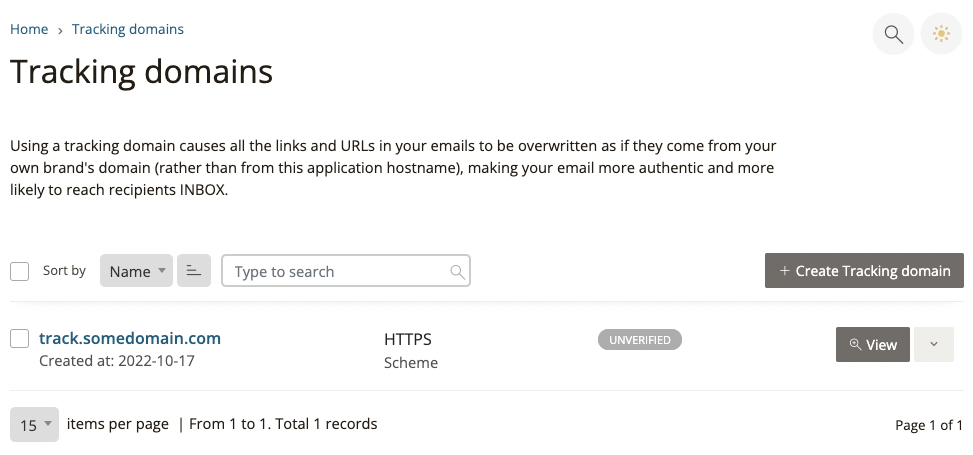The height and width of the screenshot is (455, 973).
Task: Click magnifier icon inside search field
Action: pyautogui.click(x=457, y=272)
